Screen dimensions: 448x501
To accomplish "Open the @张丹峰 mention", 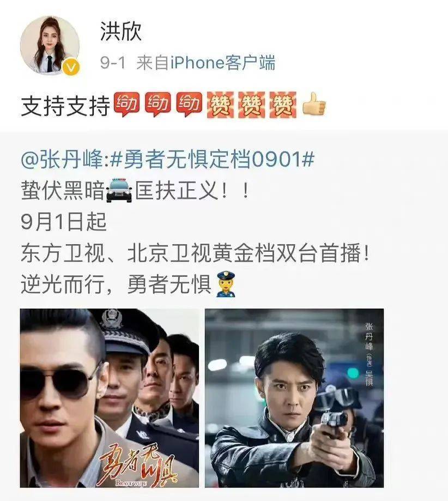I will 63,159.
